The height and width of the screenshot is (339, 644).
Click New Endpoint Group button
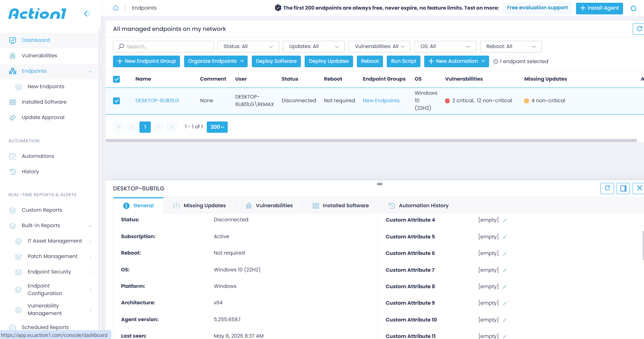pos(146,61)
